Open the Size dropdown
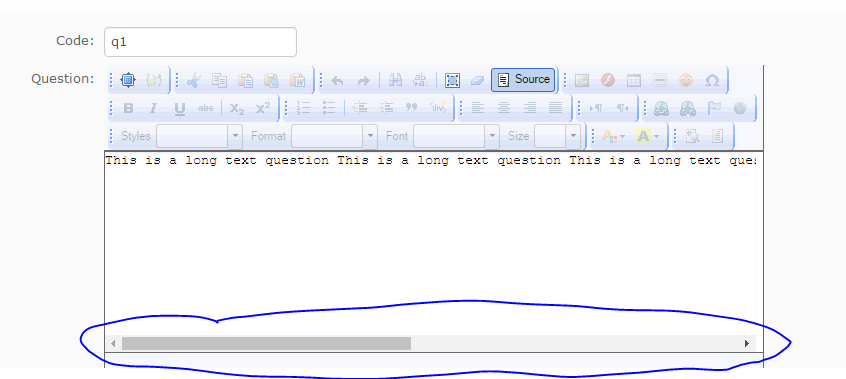This screenshot has width=846, height=379. click(x=557, y=136)
